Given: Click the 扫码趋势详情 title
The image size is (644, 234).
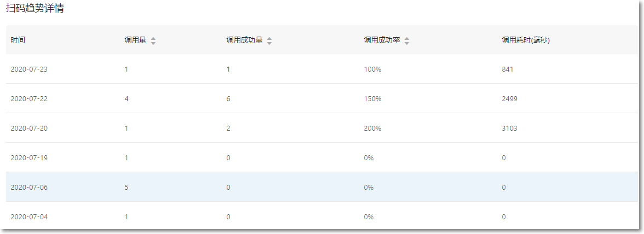Looking at the screenshot, I should click(x=35, y=9).
